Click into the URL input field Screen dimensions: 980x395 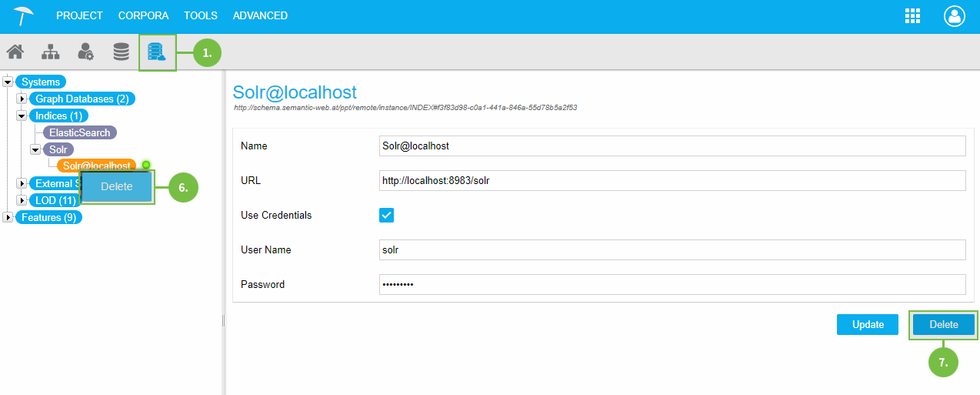672,181
